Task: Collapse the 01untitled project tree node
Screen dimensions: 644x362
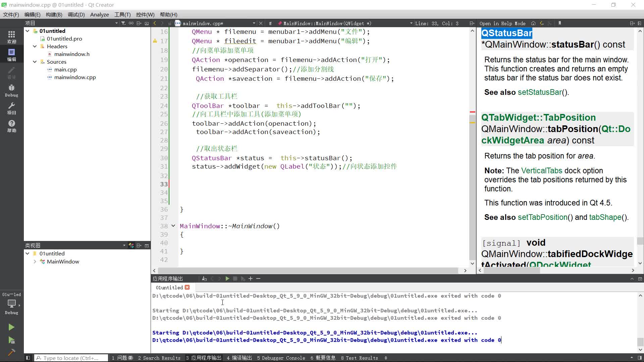Action: click(28, 31)
